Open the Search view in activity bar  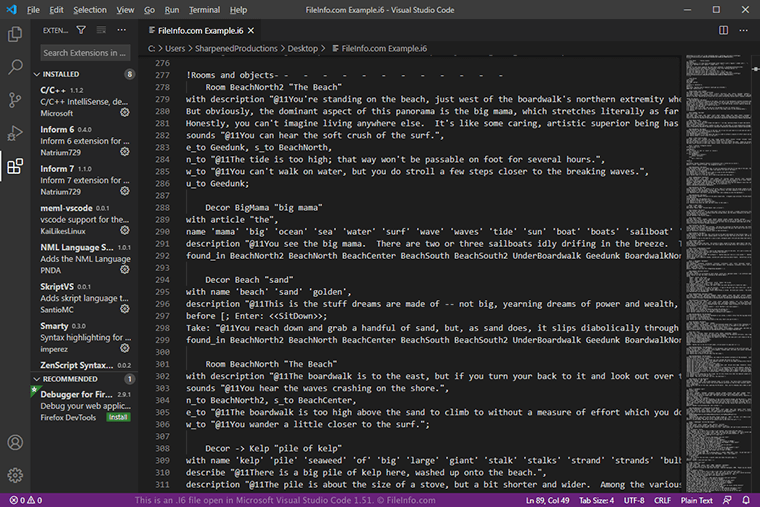click(x=15, y=67)
